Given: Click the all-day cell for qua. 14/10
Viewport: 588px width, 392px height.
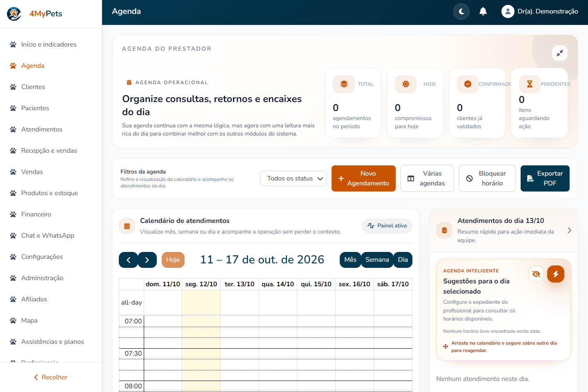Looking at the screenshot, I should [x=278, y=303].
